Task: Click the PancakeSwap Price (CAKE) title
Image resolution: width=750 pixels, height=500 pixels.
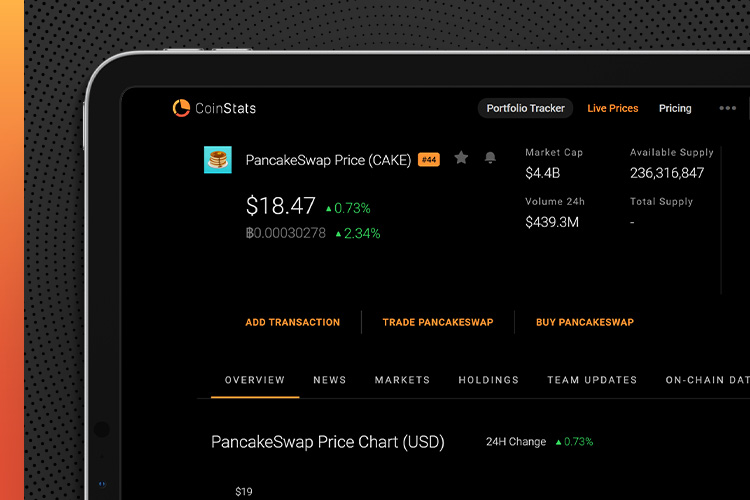Action: pyautogui.click(x=328, y=160)
